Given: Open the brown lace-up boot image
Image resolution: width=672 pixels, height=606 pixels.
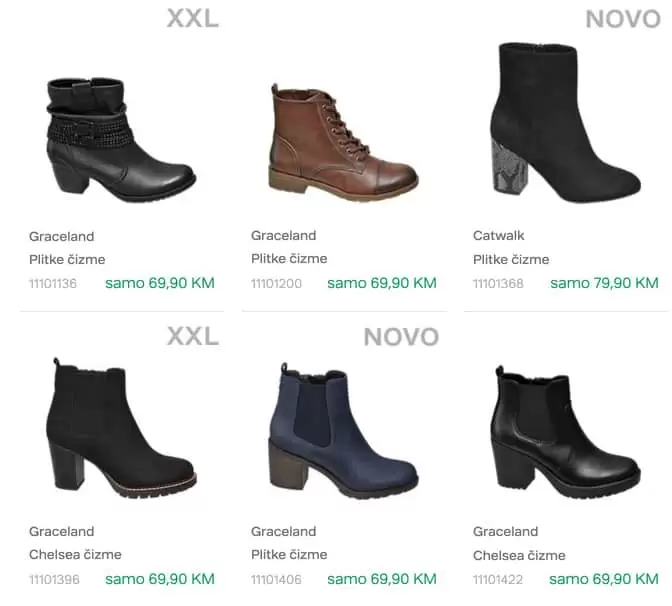Looking at the screenshot, I should pyautogui.click(x=343, y=141).
